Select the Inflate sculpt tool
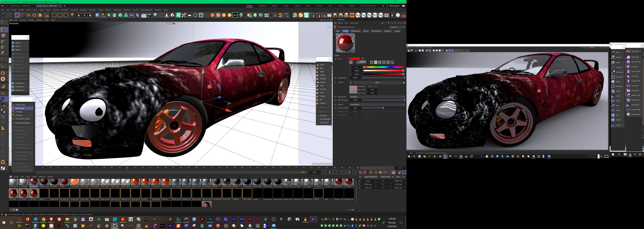Viewport: 644px width, 229px height. point(322,75)
